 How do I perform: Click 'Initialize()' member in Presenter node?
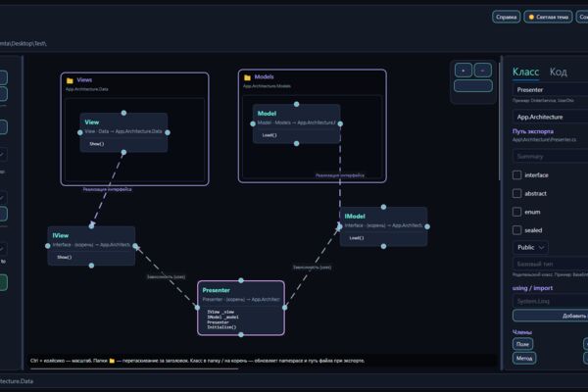221,327
